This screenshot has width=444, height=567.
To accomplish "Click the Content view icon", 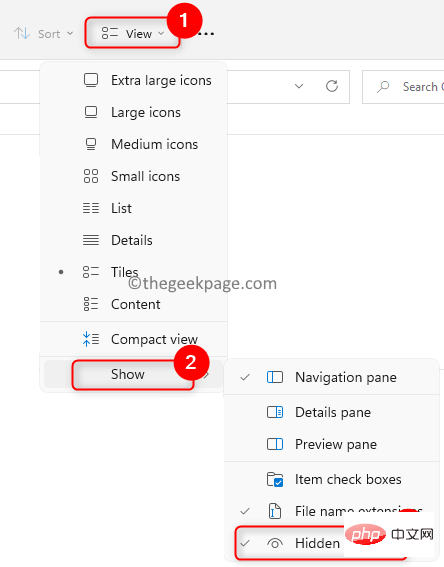I will 91,304.
